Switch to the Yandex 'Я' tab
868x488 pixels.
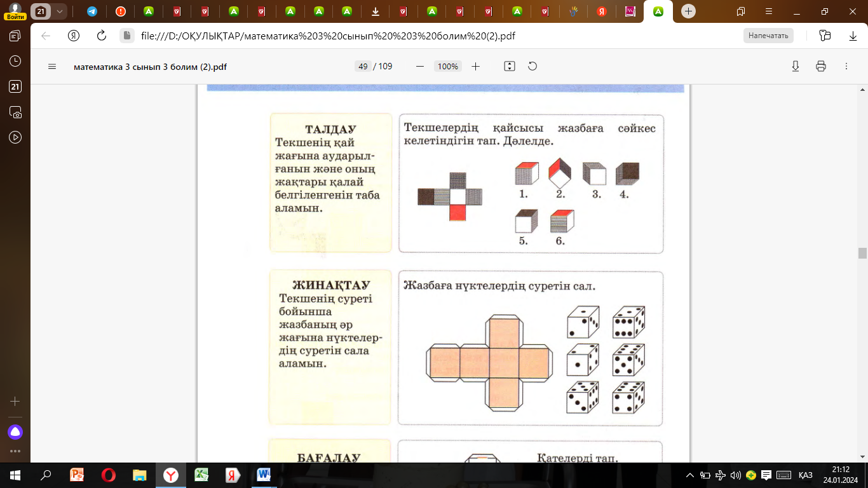[x=602, y=11]
